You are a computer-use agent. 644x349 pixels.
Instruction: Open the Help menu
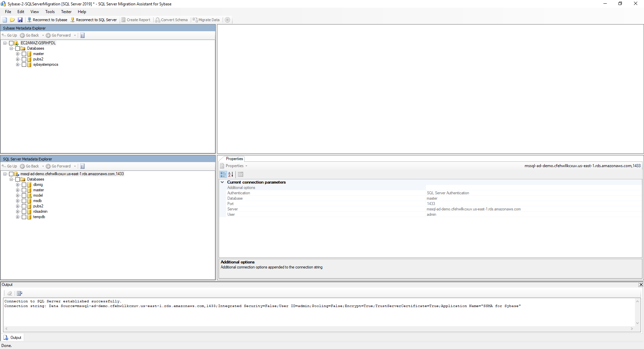[x=82, y=12]
